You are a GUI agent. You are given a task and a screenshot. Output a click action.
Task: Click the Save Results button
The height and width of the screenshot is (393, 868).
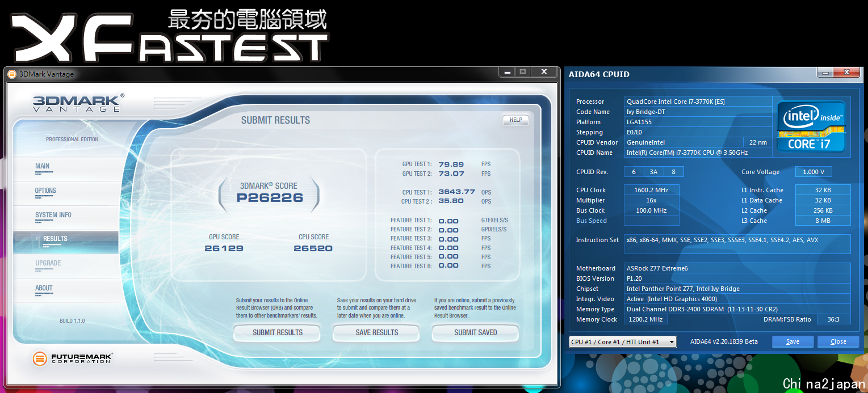click(376, 333)
